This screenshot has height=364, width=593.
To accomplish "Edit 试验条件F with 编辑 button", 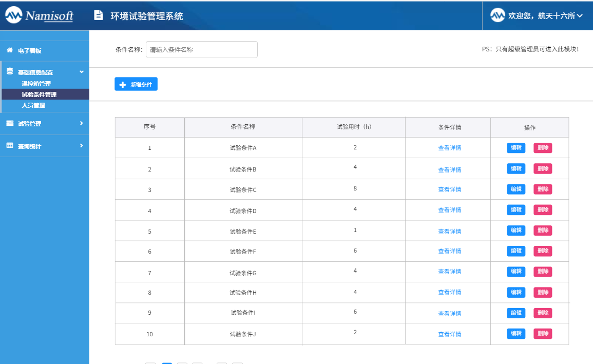I will 516,251.
